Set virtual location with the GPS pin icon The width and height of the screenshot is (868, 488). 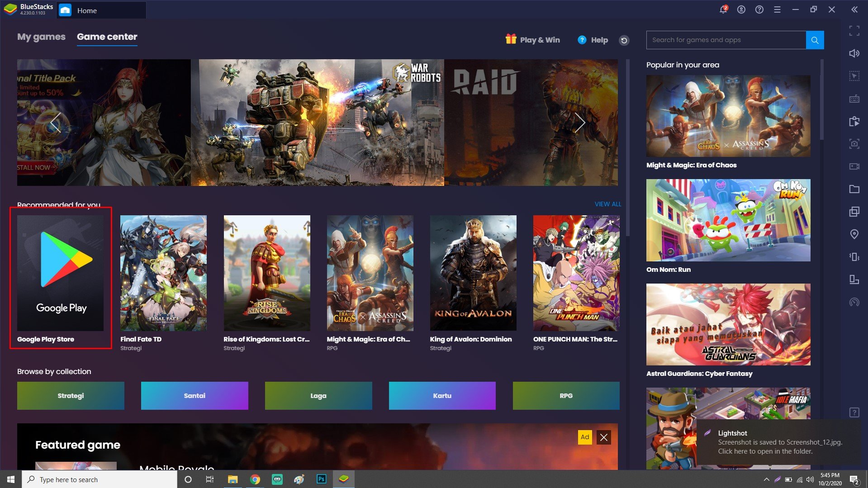coord(854,234)
